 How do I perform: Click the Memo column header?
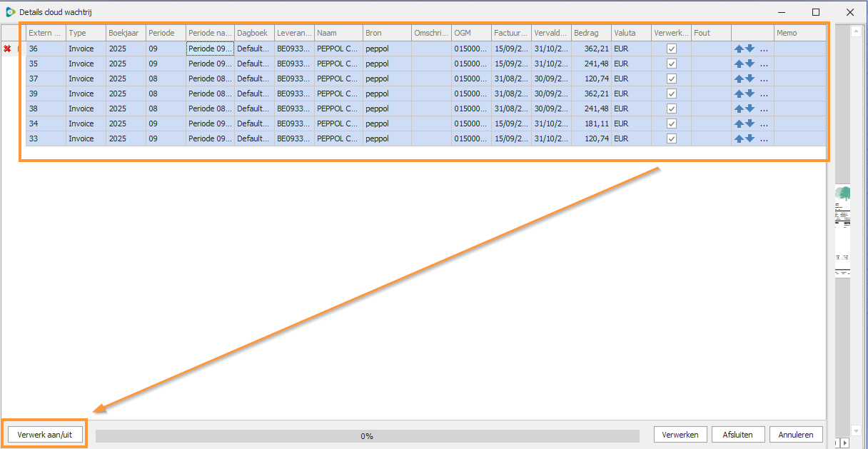(799, 33)
